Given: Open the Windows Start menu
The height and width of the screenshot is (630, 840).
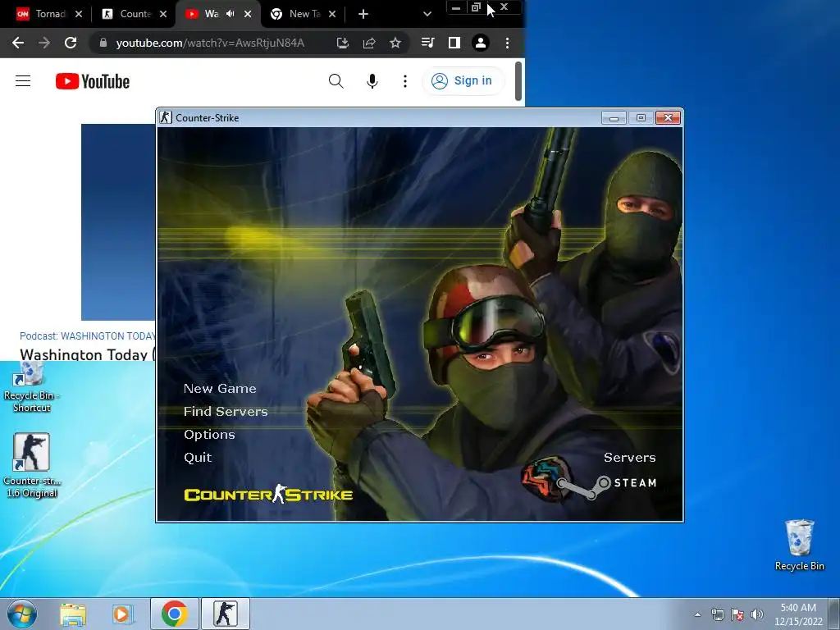Looking at the screenshot, I should 22,614.
